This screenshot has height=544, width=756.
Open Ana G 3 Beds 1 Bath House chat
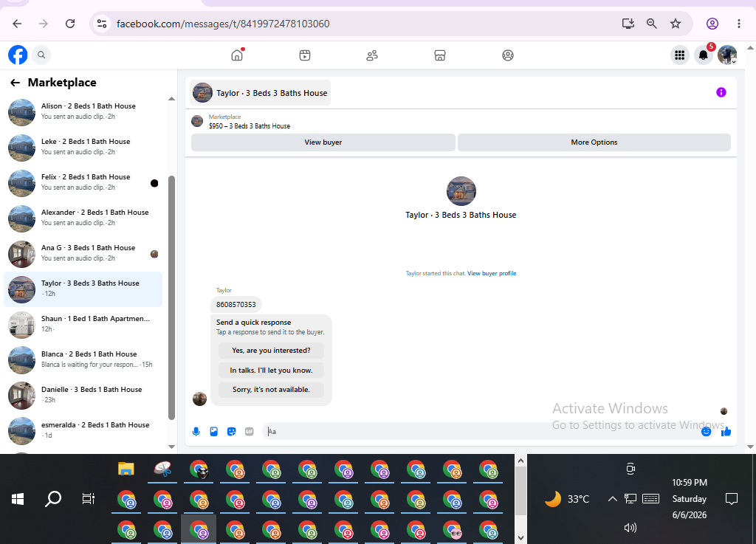pos(83,254)
